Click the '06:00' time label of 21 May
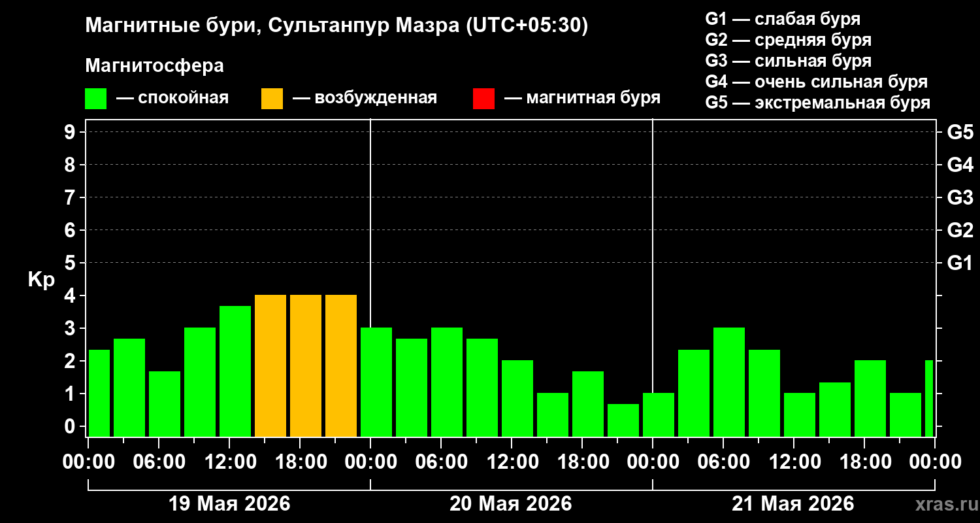The image size is (980, 523). (x=723, y=462)
